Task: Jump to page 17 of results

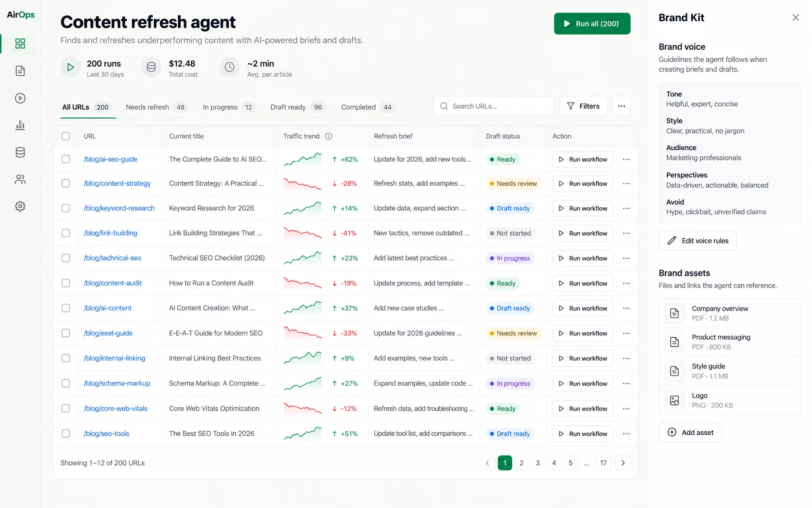Action: coord(604,463)
